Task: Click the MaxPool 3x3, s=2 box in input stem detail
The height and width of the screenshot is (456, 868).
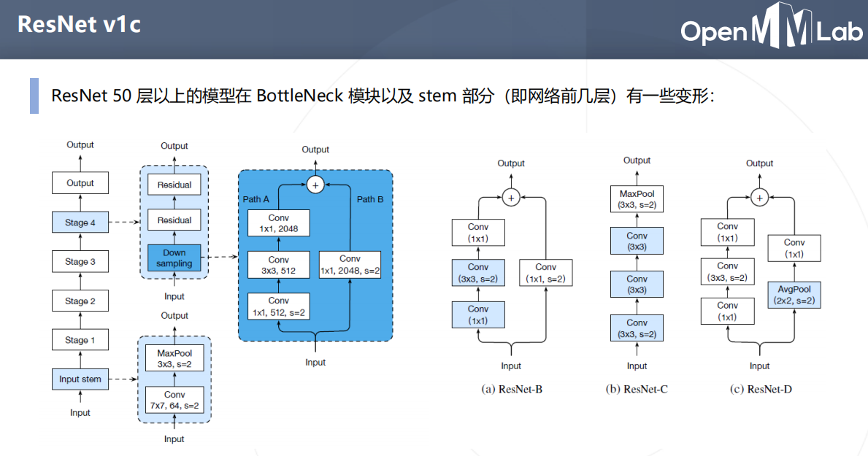Action: pyautogui.click(x=174, y=358)
